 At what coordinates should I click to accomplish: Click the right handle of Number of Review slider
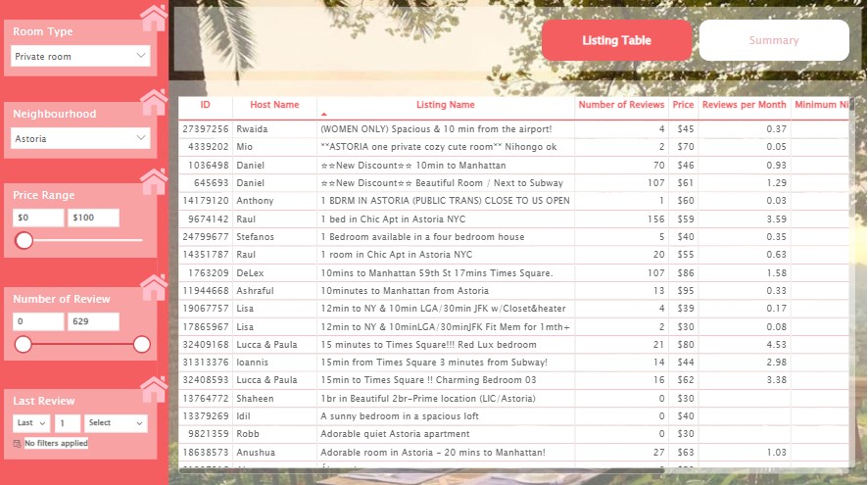(x=141, y=344)
